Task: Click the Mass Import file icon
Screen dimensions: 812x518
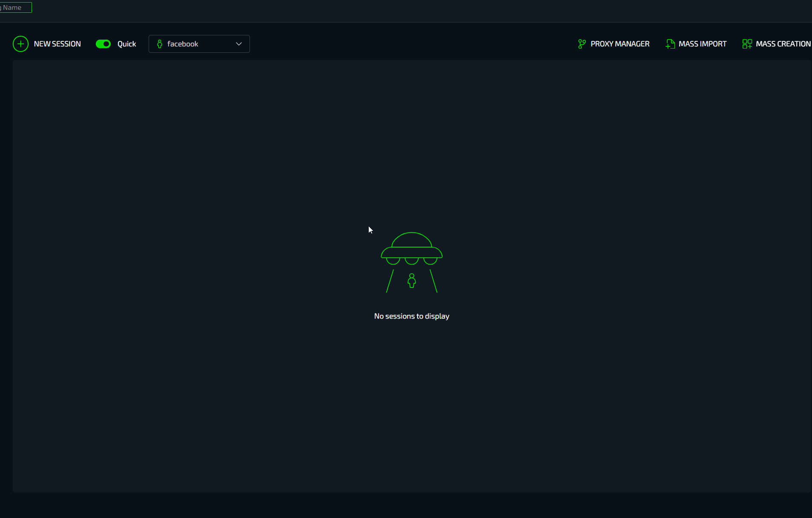Action: tap(670, 44)
